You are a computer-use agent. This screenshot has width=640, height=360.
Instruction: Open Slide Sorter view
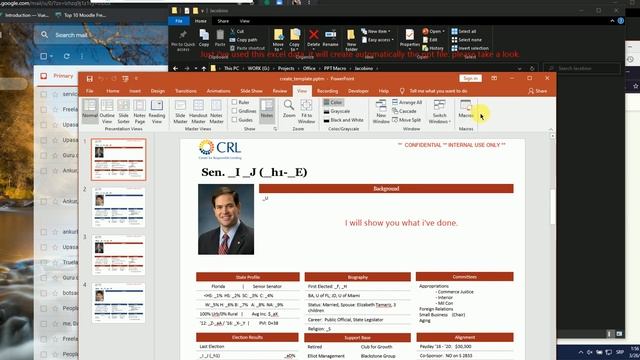coord(123,111)
